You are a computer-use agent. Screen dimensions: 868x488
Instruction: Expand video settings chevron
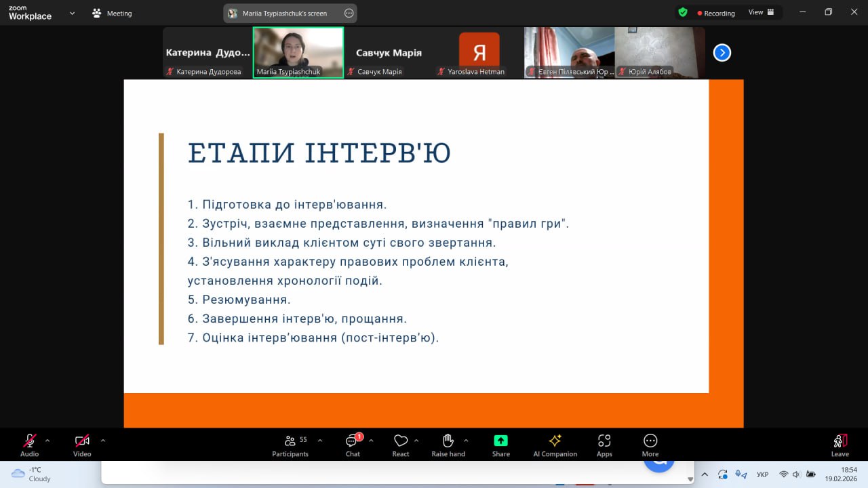pyautogui.click(x=103, y=441)
